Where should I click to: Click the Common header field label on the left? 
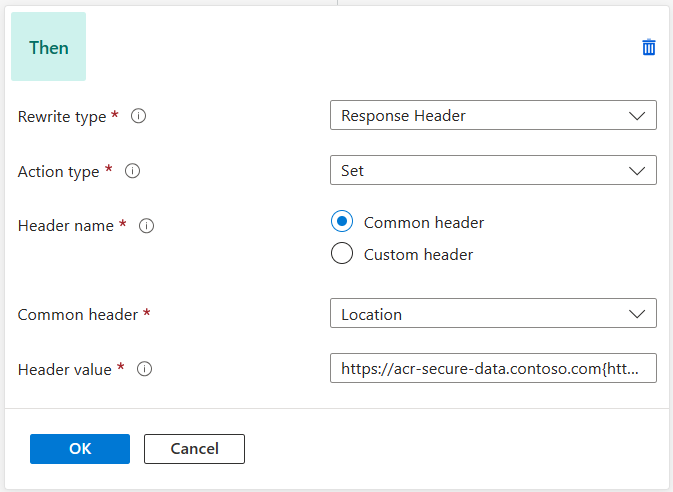(x=77, y=315)
